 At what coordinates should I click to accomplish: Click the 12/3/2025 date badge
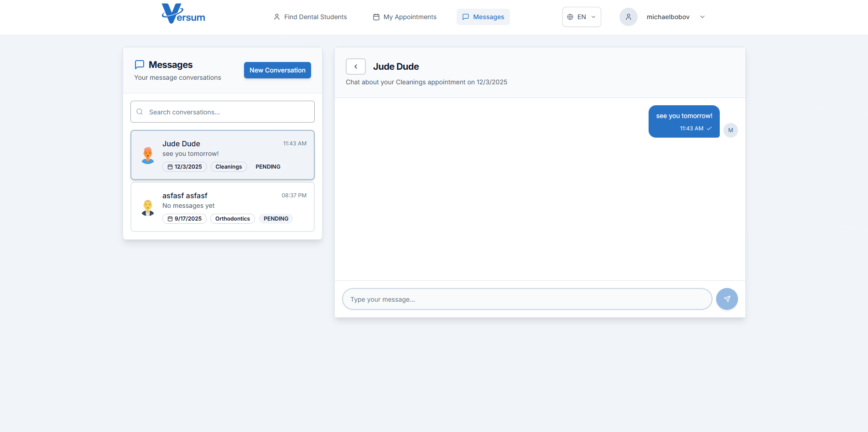[x=185, y=167]
